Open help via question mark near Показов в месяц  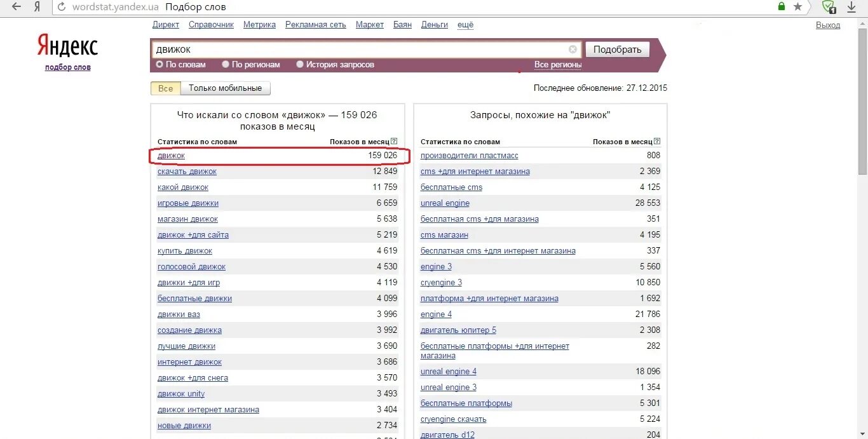coord(394,140)
